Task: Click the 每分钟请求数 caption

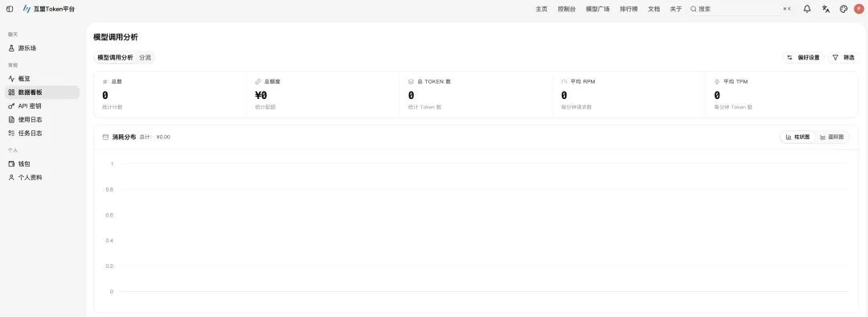Action: click(x=576, y=107)
